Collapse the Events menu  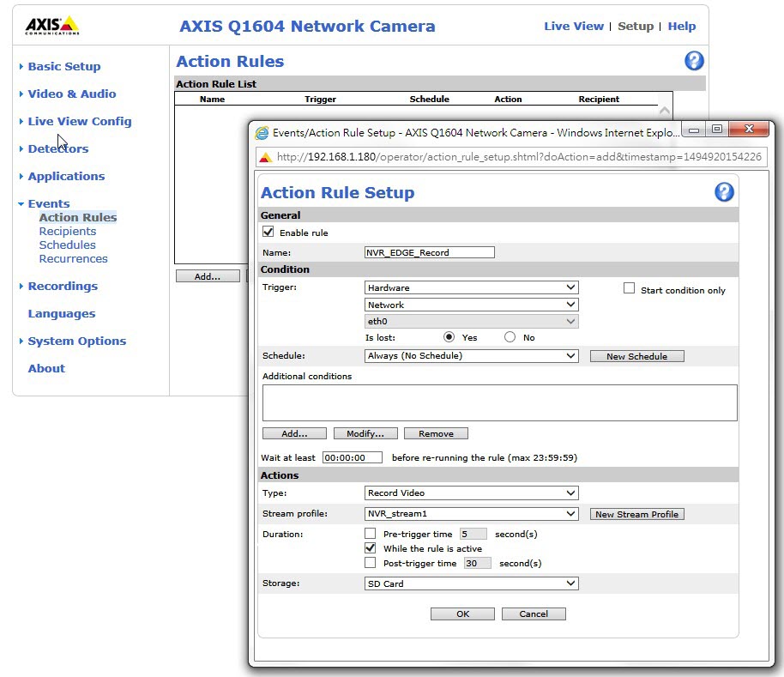pos(49,203)
